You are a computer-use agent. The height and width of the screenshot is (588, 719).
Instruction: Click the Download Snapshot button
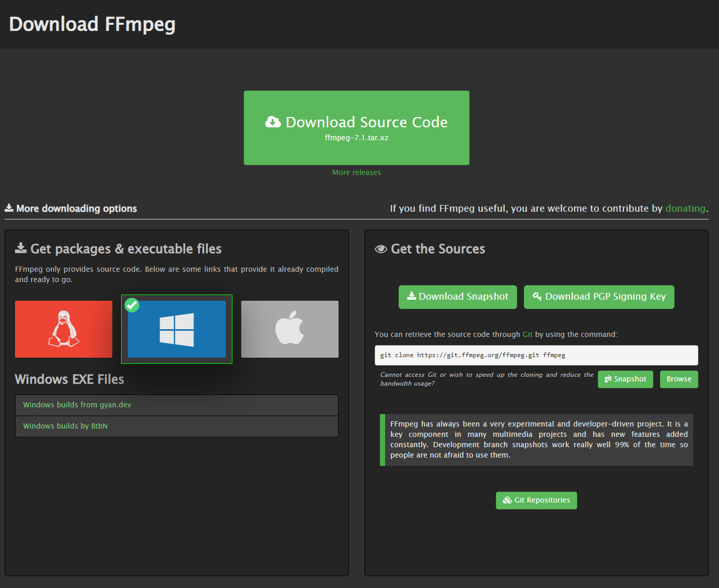pos(458,297)
